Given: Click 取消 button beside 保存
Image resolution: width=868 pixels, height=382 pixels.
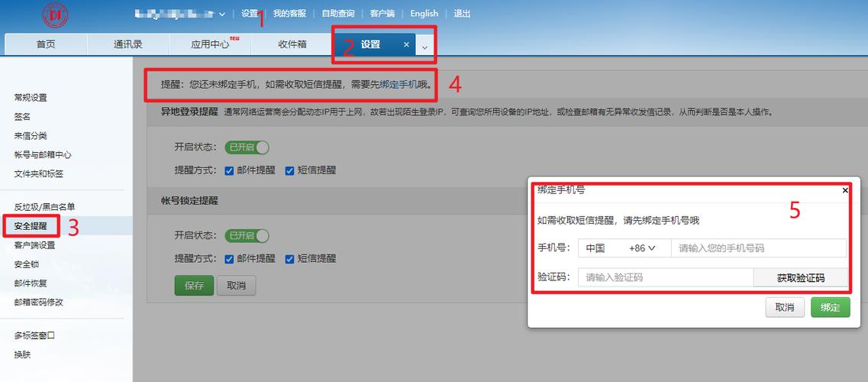Looking at the screenshot, I should point(237,286).
